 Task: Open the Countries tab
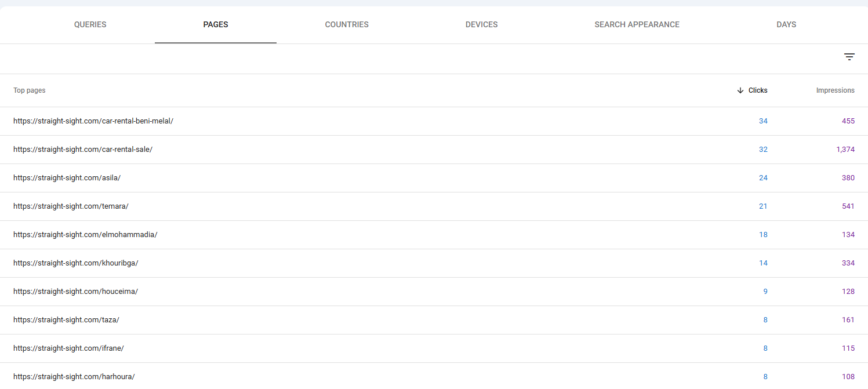347,24
